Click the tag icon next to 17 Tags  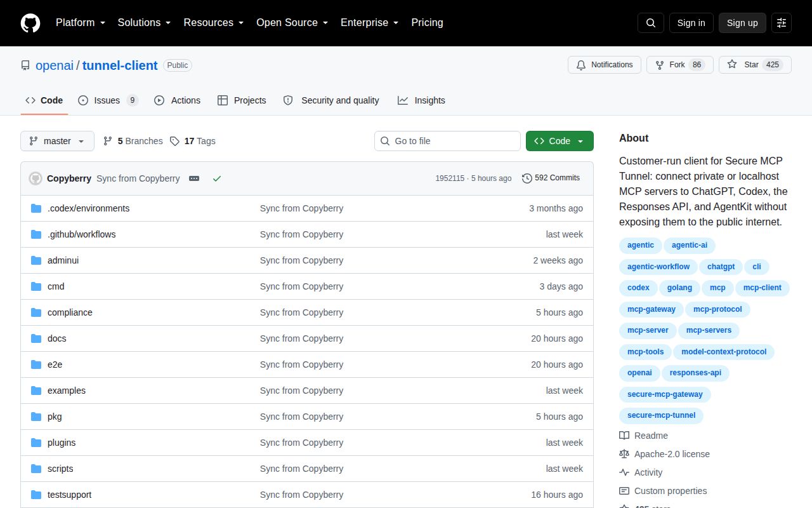[174, 141]
